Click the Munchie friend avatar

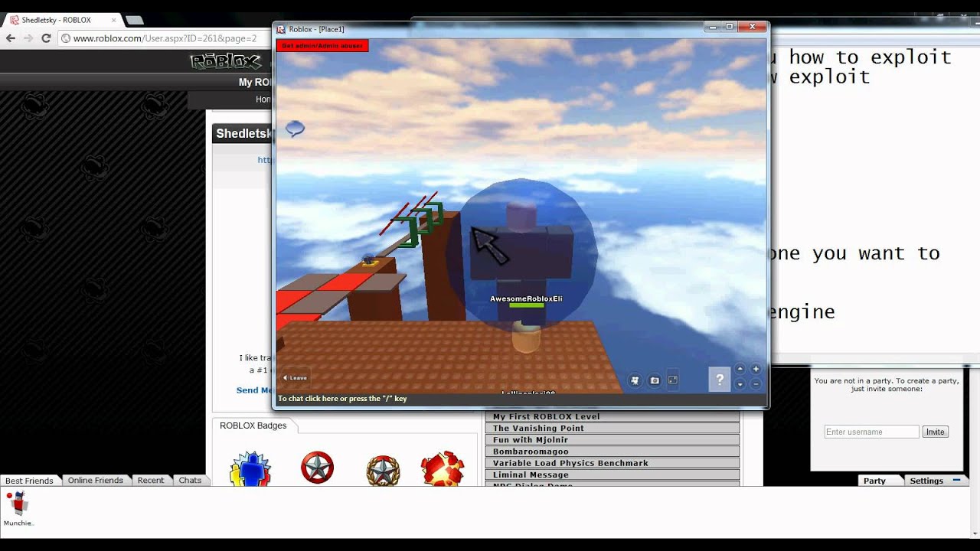[x=18, y=504]
